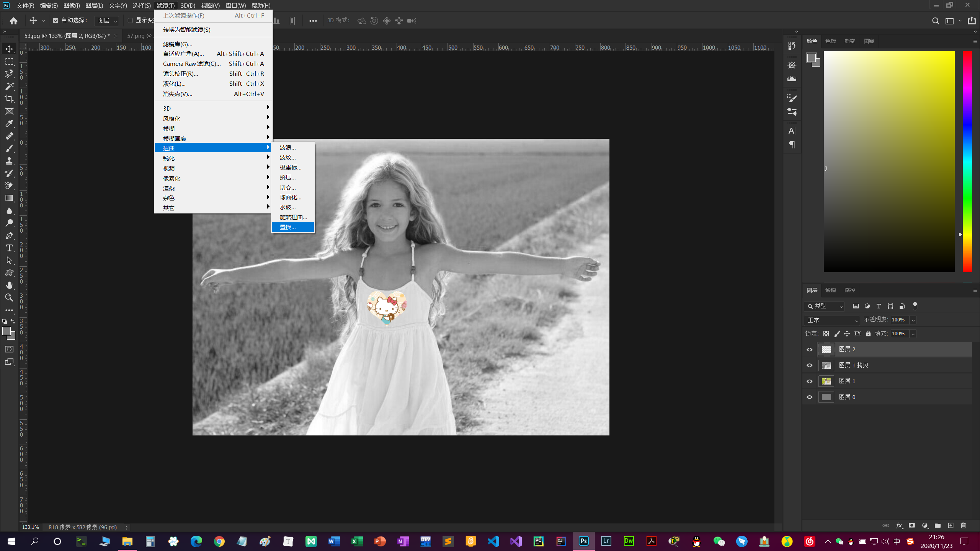Image resolution: width=980 pixels, height=551 pixels.
Task: Switch to the 57.png document tab
Action: click(139, 36)
